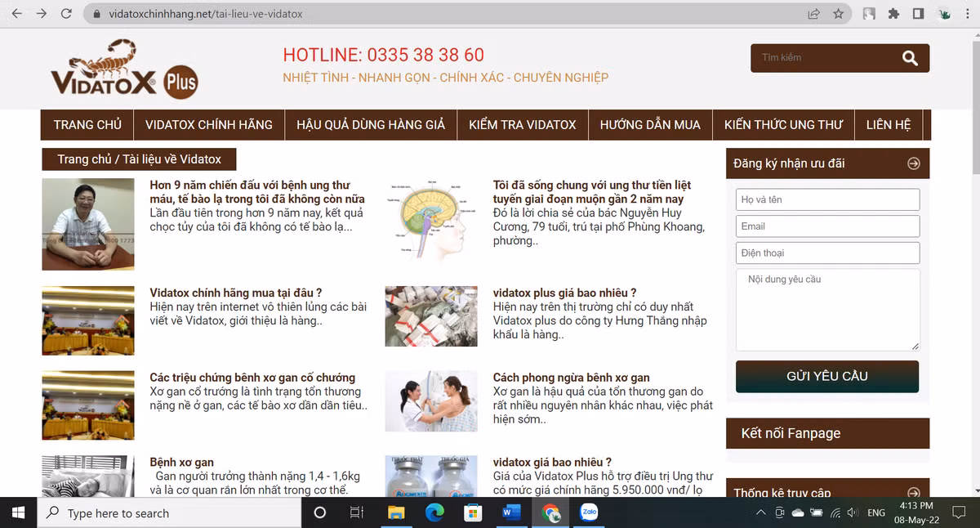Click the Email input field
Screen dimensions: 980x528
(826, 226)
